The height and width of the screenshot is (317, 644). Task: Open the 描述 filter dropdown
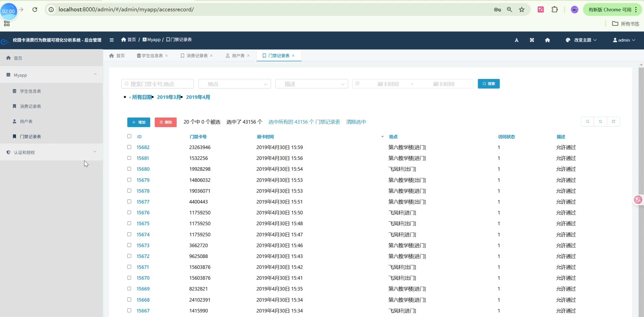(x=311, y=84)
